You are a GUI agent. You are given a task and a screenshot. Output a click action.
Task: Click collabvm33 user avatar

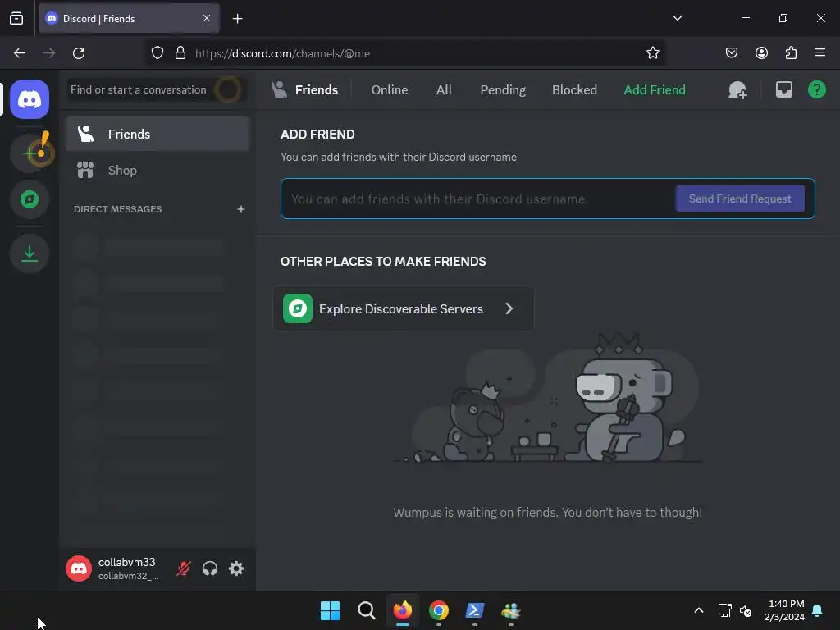pyautogui.click(x=79, y=568)
